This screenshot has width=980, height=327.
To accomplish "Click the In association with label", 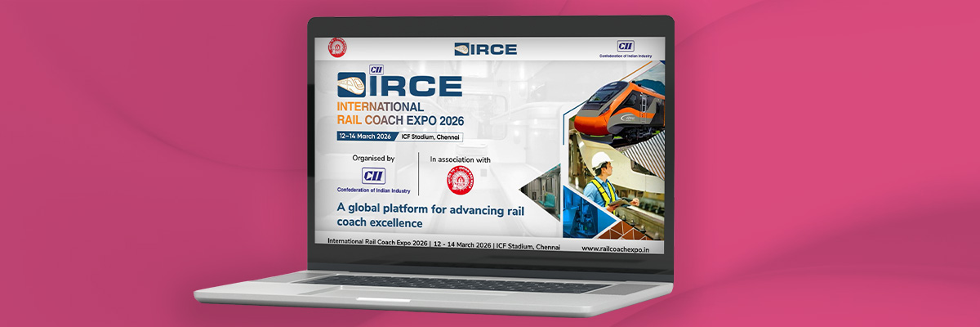I will click(x=459, y=159).
